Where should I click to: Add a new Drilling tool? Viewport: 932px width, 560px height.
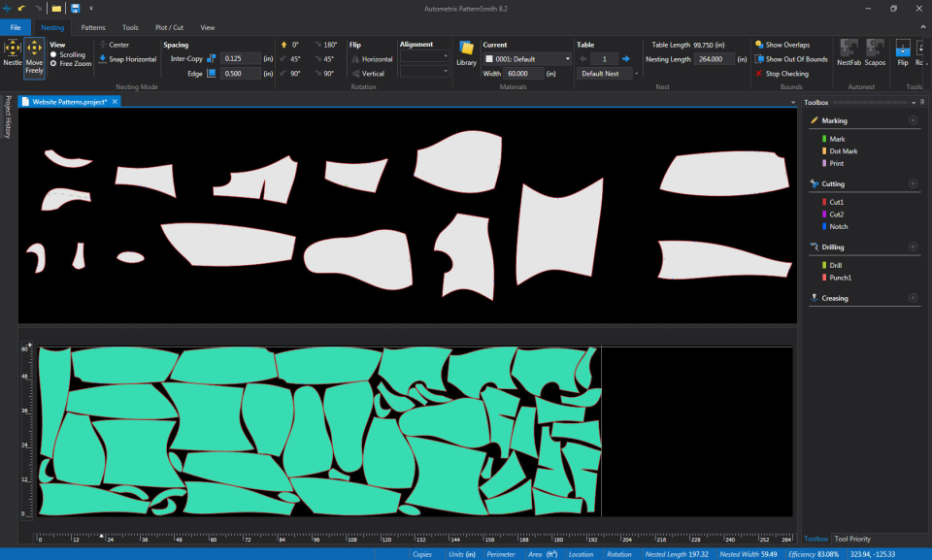point(912,246)
